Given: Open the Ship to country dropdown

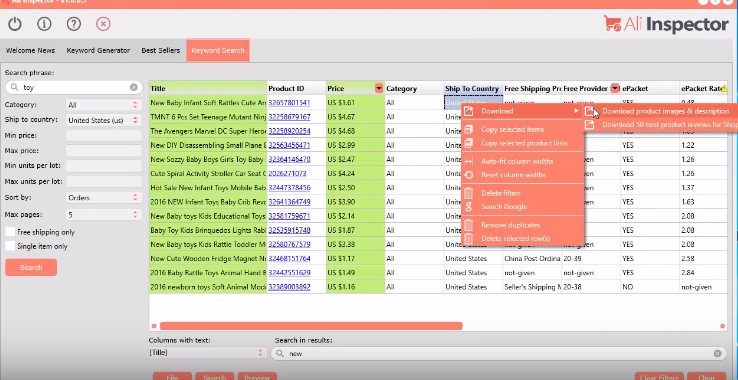Looking at the screenshot, I should (104, 120).
